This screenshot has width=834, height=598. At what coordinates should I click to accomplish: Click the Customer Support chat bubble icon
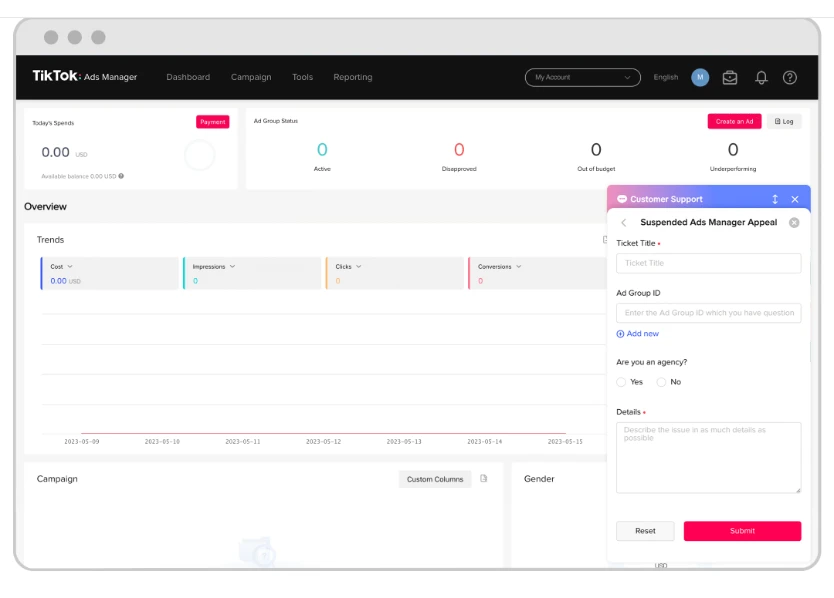point(622,199)
